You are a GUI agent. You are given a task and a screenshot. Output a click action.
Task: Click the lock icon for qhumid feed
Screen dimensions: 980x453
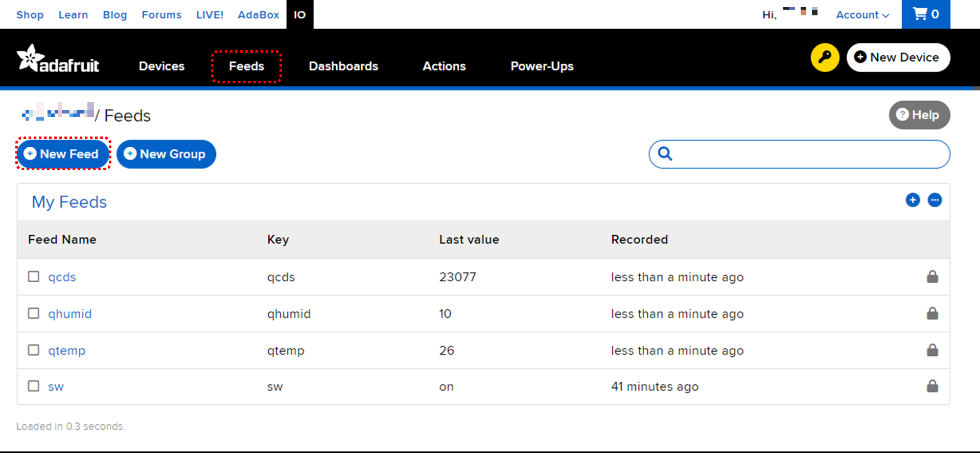pos(932,313)
